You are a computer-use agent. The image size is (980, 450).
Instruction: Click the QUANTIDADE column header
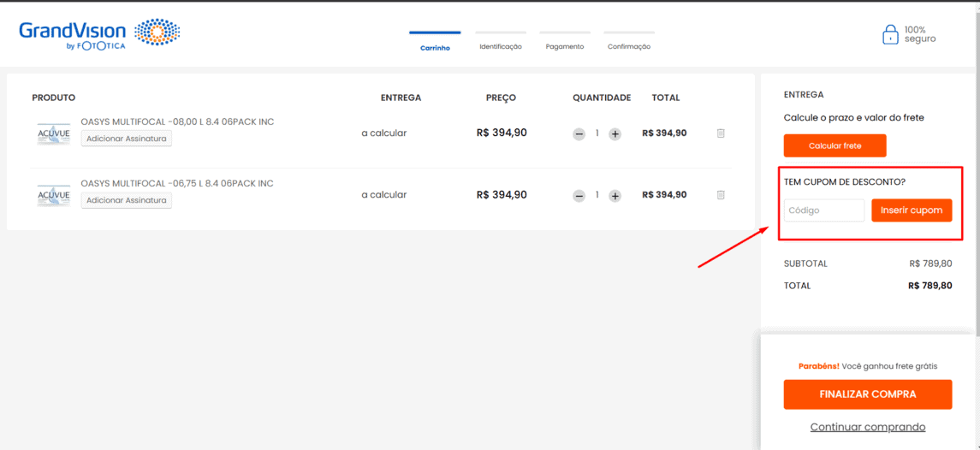[602, 98]
